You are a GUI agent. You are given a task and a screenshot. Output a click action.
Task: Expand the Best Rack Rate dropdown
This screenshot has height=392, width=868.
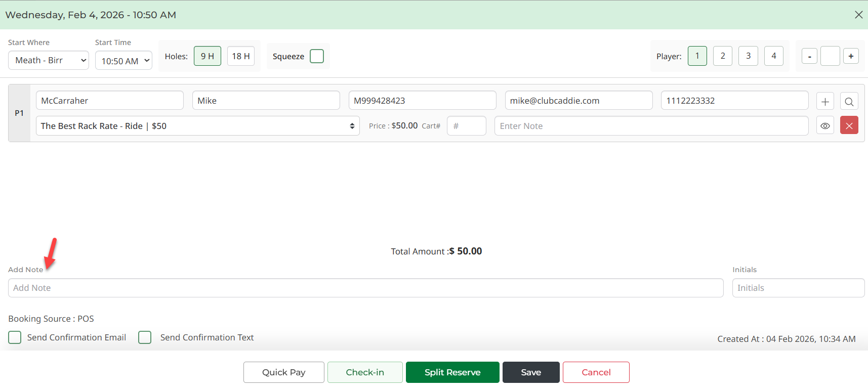pyautogui.click(x=197, y=126)
